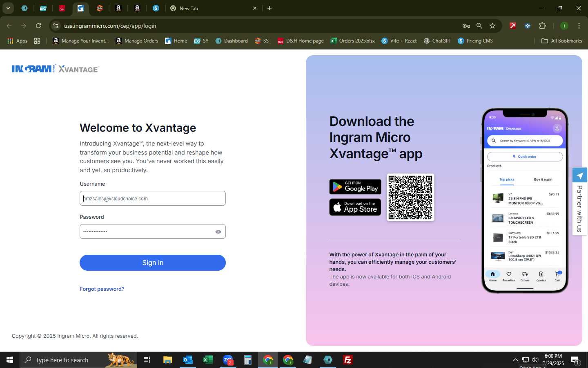Click the taskbar search box
This screenshot has height=368, width=588.
[78, 360]
